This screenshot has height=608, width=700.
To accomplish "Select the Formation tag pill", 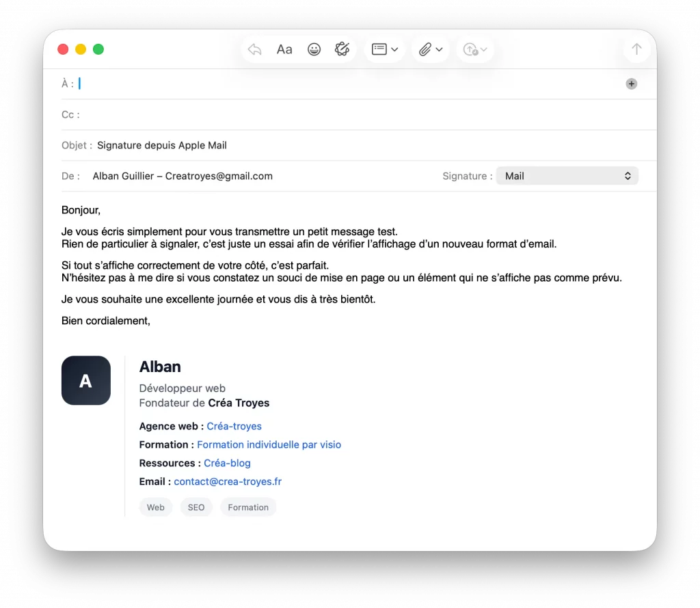I will [248, 507].
